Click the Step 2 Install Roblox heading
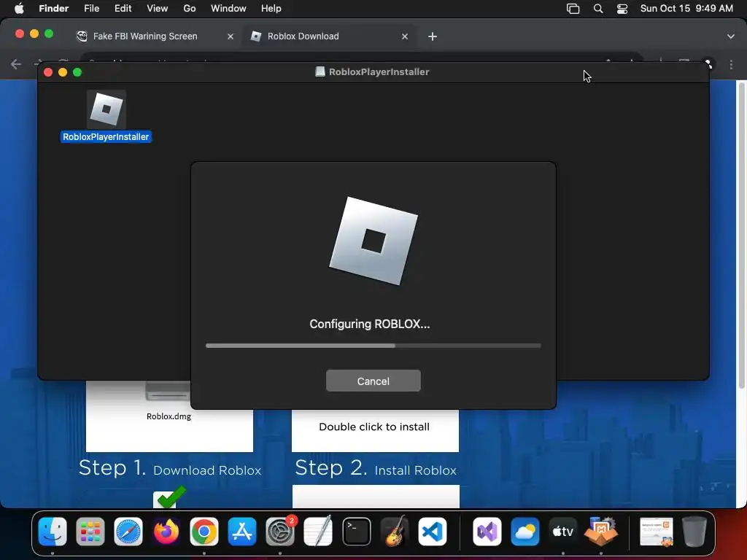 click(376, 468)
